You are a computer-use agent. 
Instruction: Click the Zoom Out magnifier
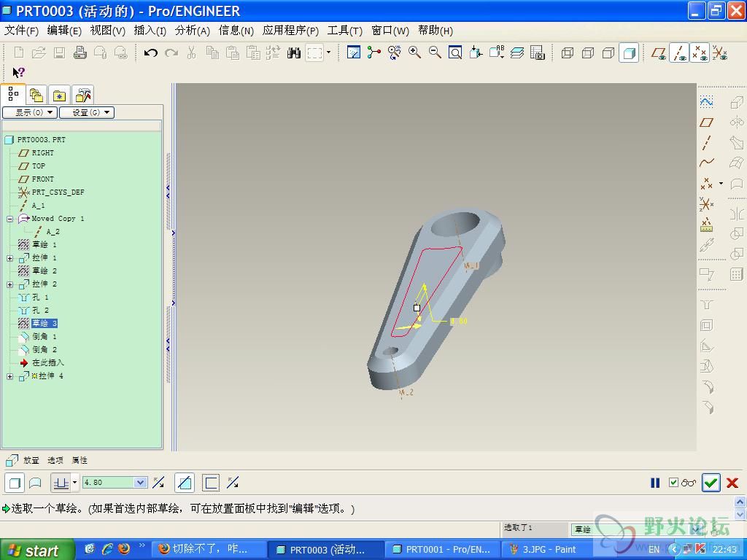[435, 52]
